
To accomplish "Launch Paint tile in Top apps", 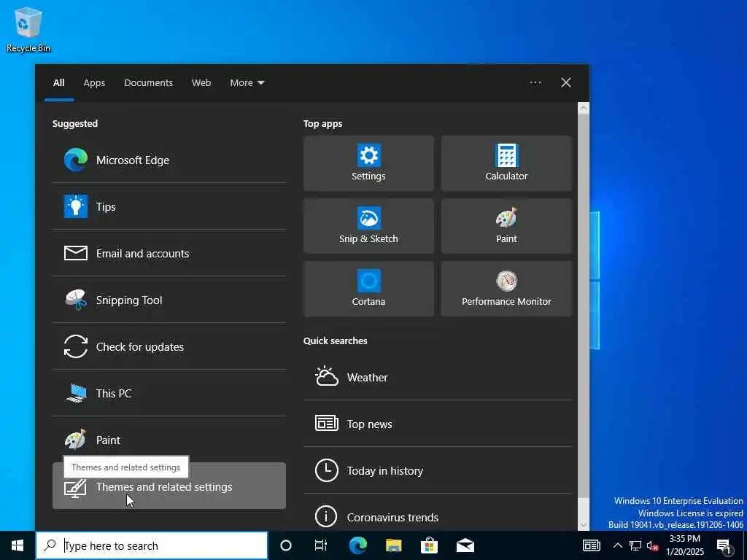I will point(506,226).
